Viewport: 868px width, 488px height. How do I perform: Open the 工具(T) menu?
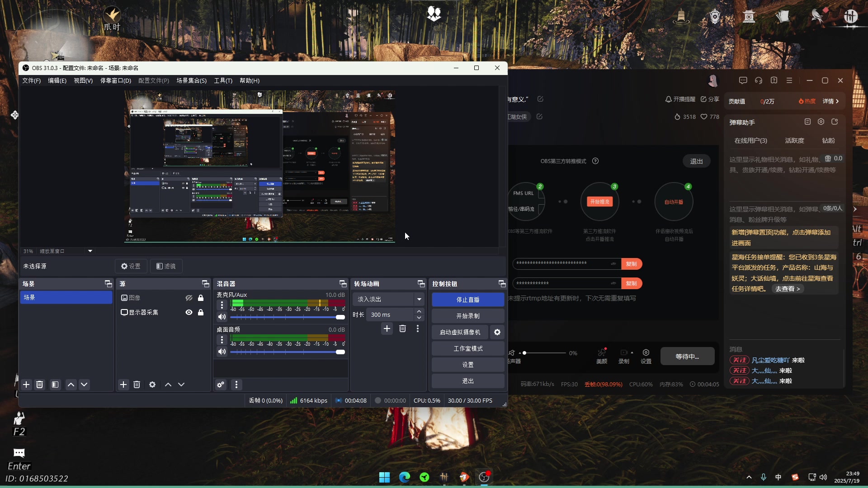(223, 80)
